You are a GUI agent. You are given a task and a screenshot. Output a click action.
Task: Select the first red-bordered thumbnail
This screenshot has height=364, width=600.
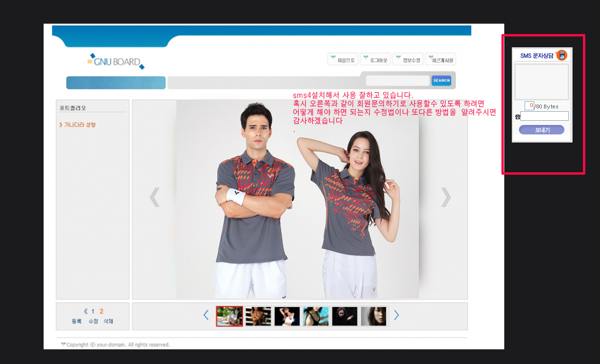coord(229,316)
